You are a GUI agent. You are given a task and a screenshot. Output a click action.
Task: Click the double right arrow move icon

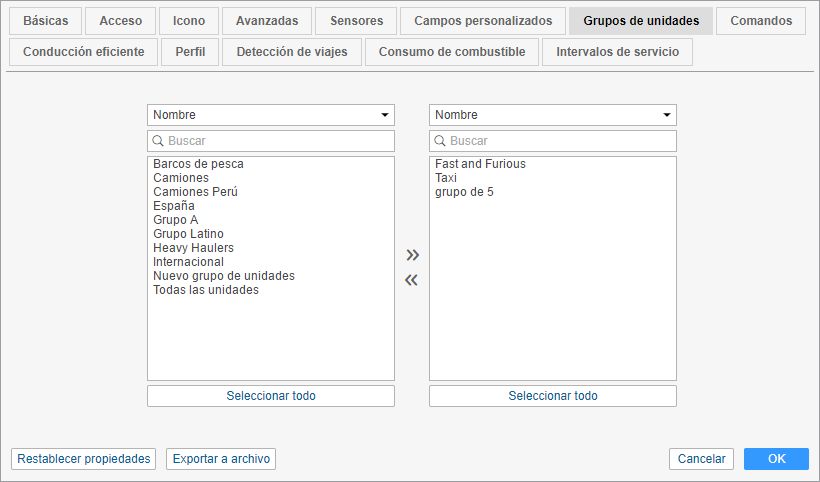(412, 255)
